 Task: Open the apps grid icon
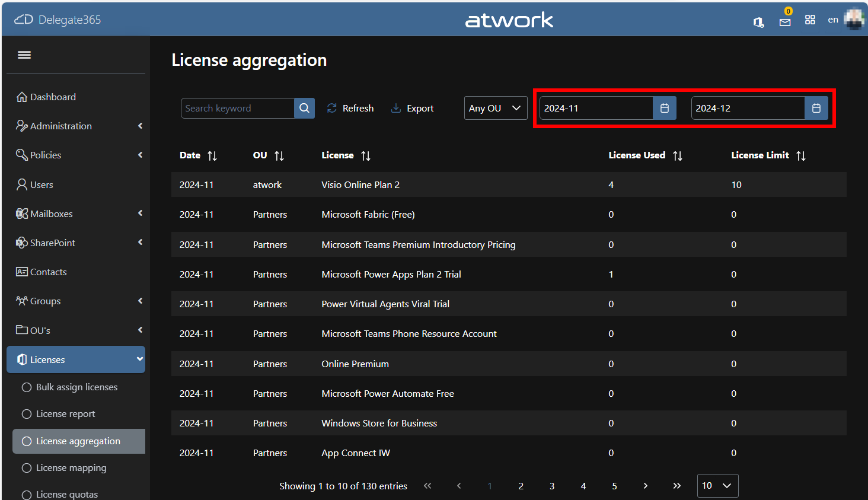pos(810,20)
